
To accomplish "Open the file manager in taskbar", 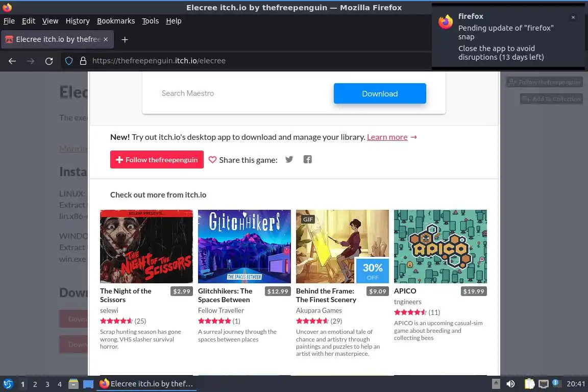I will (73, 384).
